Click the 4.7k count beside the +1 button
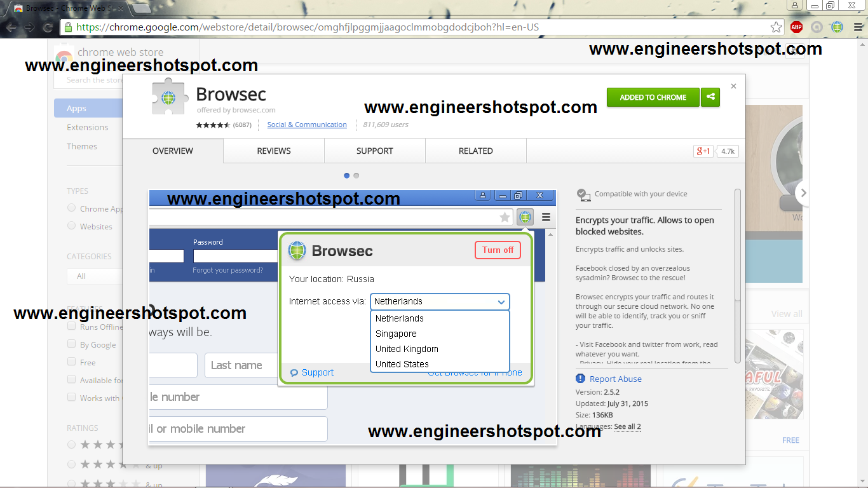The height and width of the screenshot is (488, 868). click(x=728, y=151)
